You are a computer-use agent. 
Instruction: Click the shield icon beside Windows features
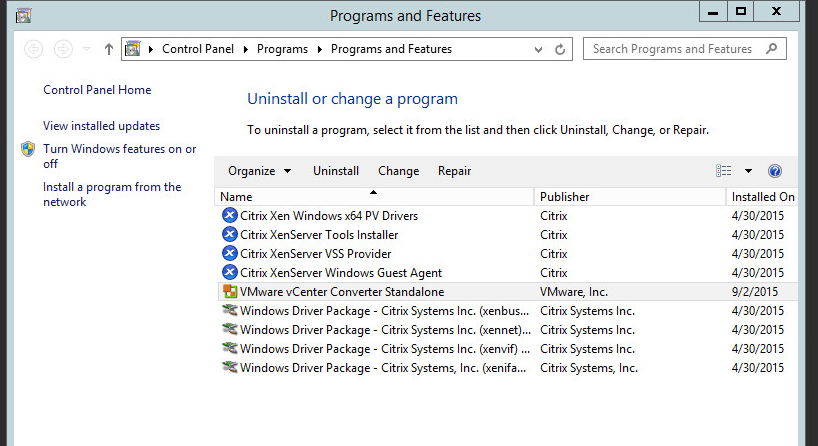pos(28,149)
